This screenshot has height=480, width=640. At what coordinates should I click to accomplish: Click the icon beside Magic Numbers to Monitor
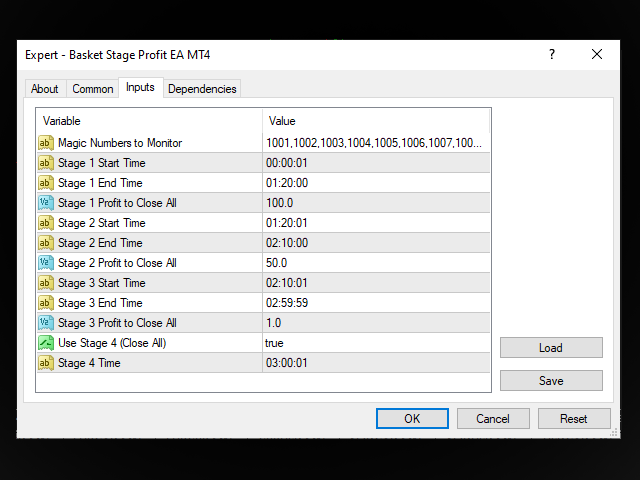45,143
